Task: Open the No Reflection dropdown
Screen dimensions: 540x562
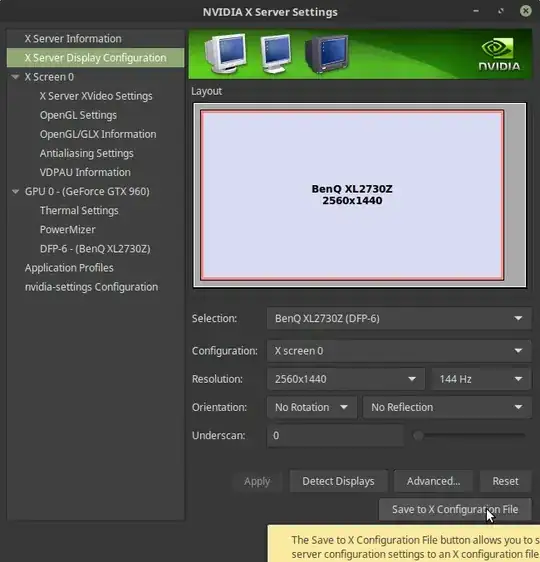Action: pyautogui.click(x=447, y=407)
